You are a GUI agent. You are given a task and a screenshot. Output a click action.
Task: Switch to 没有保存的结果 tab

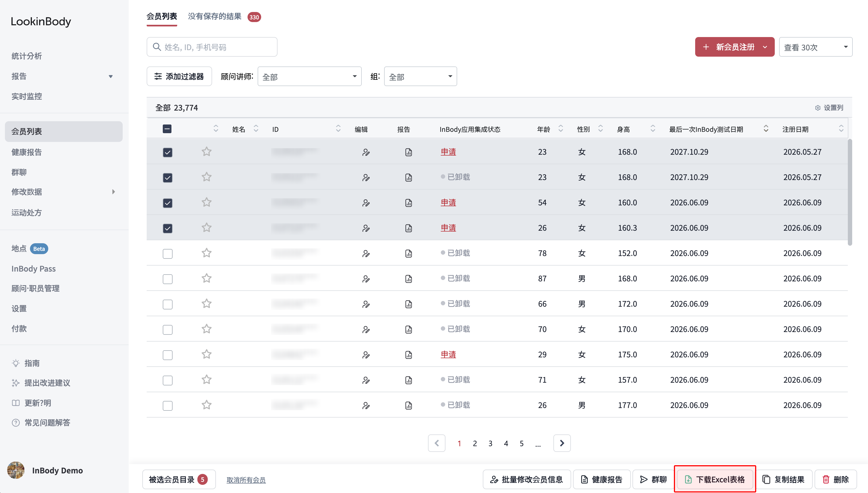tap(215, 16)
